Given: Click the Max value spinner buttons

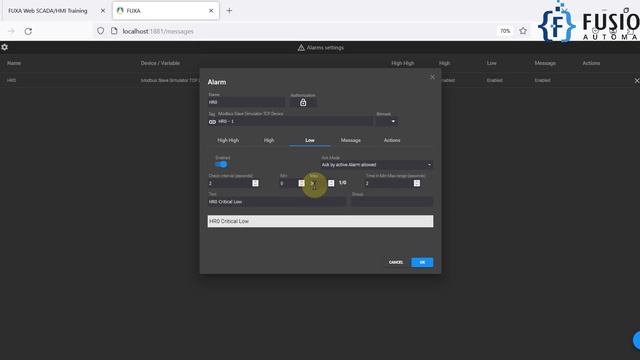Looking at the screenshot, I should [331, 183].
